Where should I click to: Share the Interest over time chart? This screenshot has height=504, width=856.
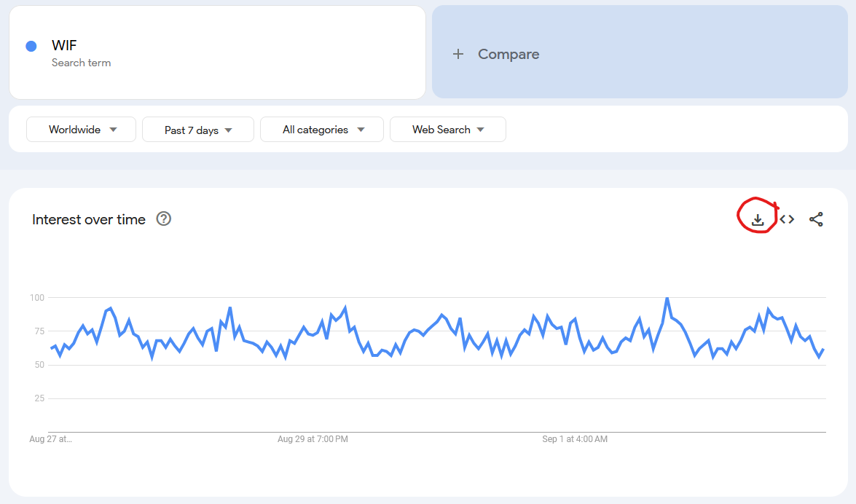(x=817, y=218)
